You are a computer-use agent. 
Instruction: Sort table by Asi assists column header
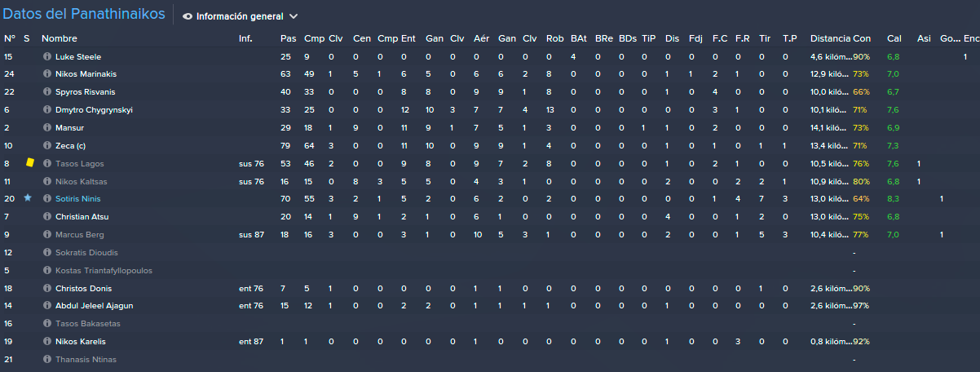pyautogui.click(x=924, y=38)
